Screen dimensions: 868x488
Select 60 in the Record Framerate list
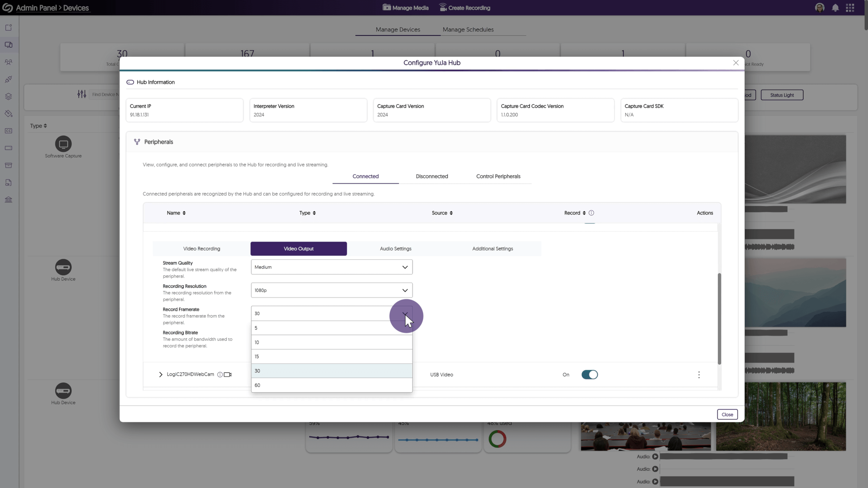pos(332,385)
